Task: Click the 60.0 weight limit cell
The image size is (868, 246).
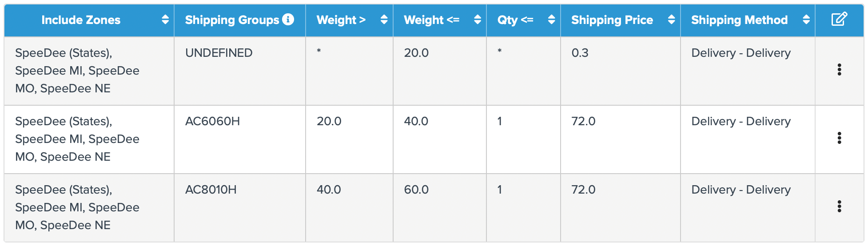Action: pos(416,190)
